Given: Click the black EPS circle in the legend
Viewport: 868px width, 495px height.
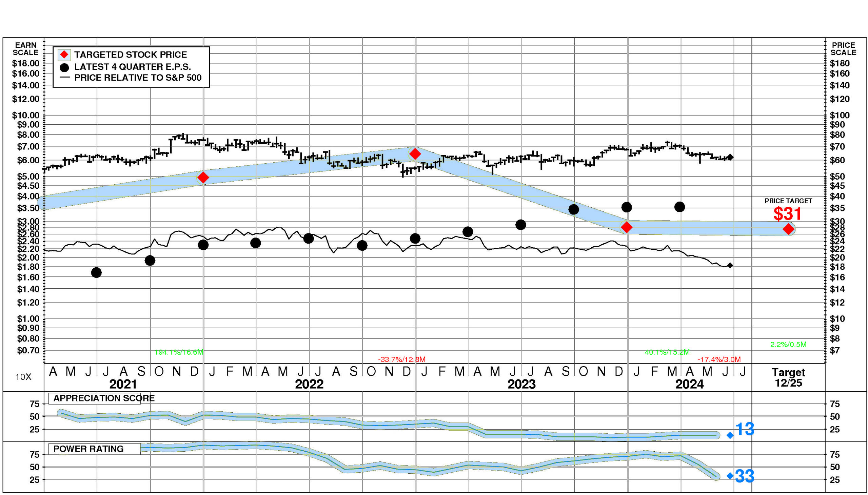Looking at the screenshot, I should [x=64, y=67].
